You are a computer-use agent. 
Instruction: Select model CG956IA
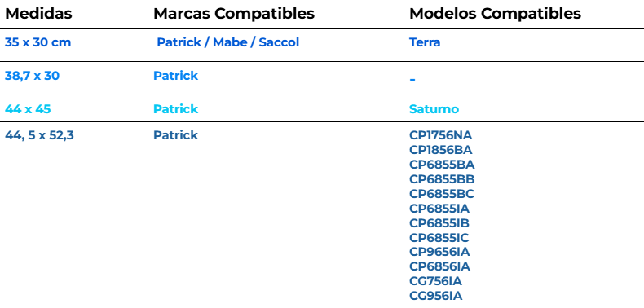(x=436, y=296)
